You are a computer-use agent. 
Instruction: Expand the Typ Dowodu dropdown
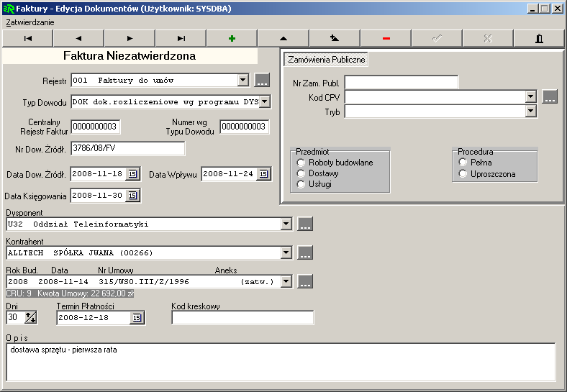[265, 101]
